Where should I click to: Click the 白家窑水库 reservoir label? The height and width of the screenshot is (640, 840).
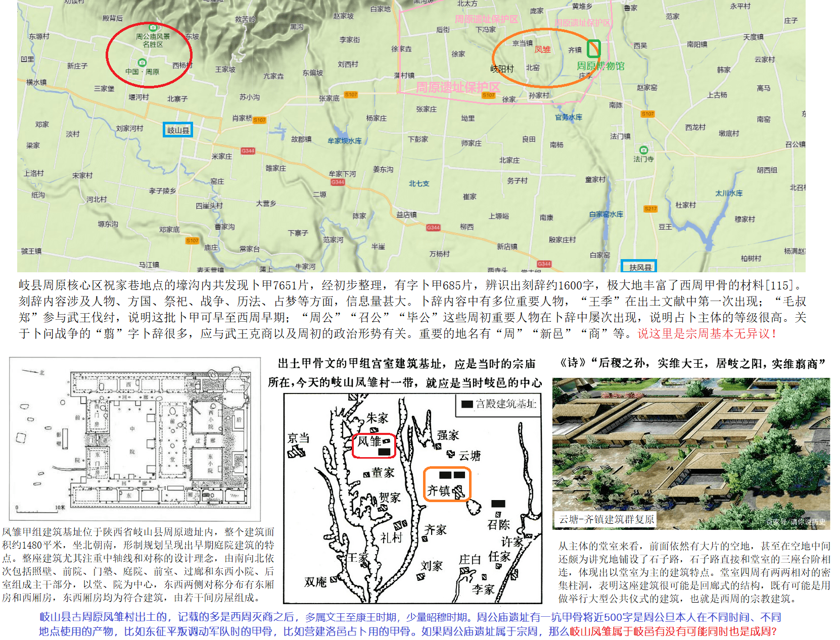[606, 214]
